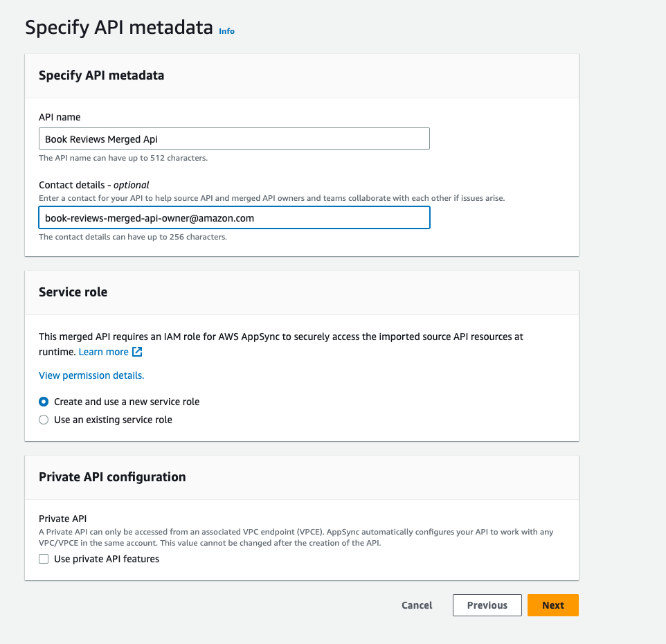Click the Previous button
This screenshot has width=666, height=644.
click(487, 605)
